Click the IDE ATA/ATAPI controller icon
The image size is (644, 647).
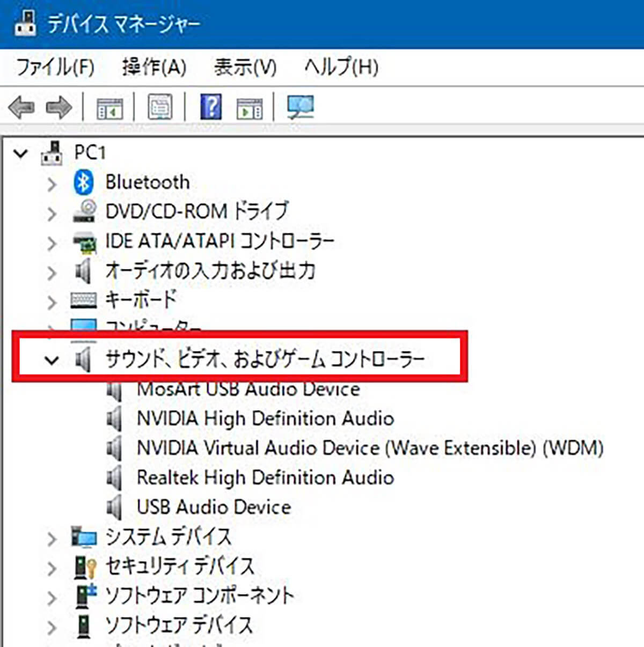84,242
